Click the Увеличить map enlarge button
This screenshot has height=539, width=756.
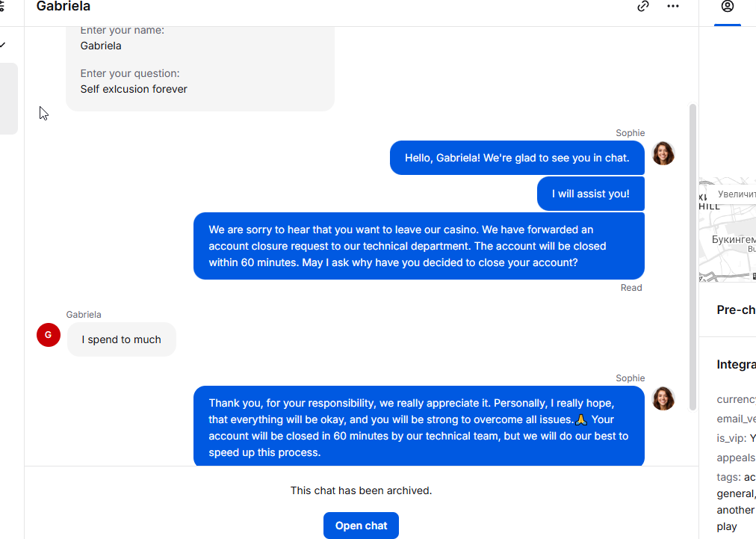736,194
